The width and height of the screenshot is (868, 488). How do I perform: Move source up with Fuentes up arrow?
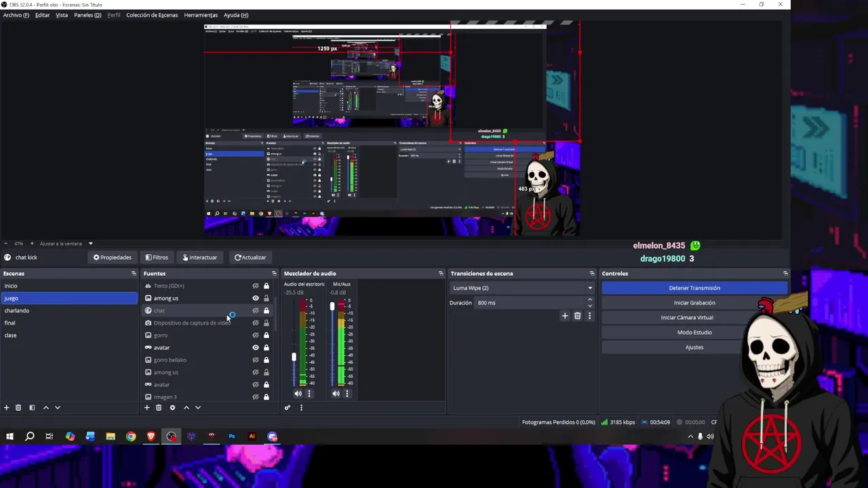click(186, 407)
